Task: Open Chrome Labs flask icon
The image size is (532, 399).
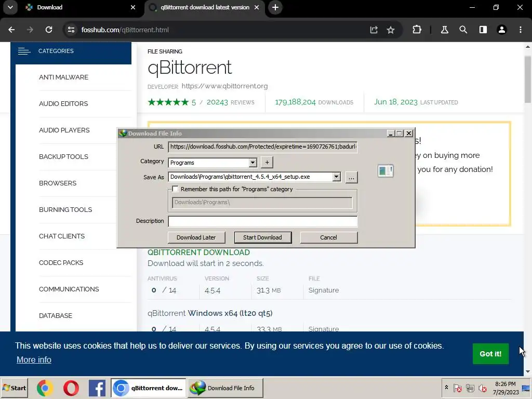Action: coord(445,30)
